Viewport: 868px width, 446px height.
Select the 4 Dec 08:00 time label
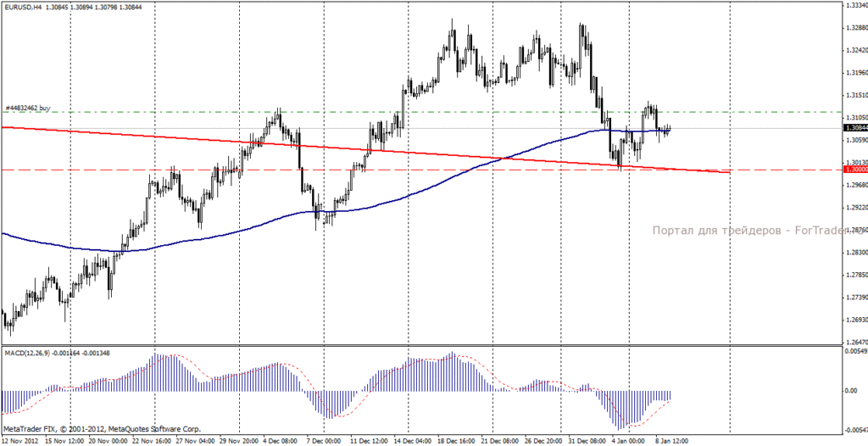[x=281, y=441]
